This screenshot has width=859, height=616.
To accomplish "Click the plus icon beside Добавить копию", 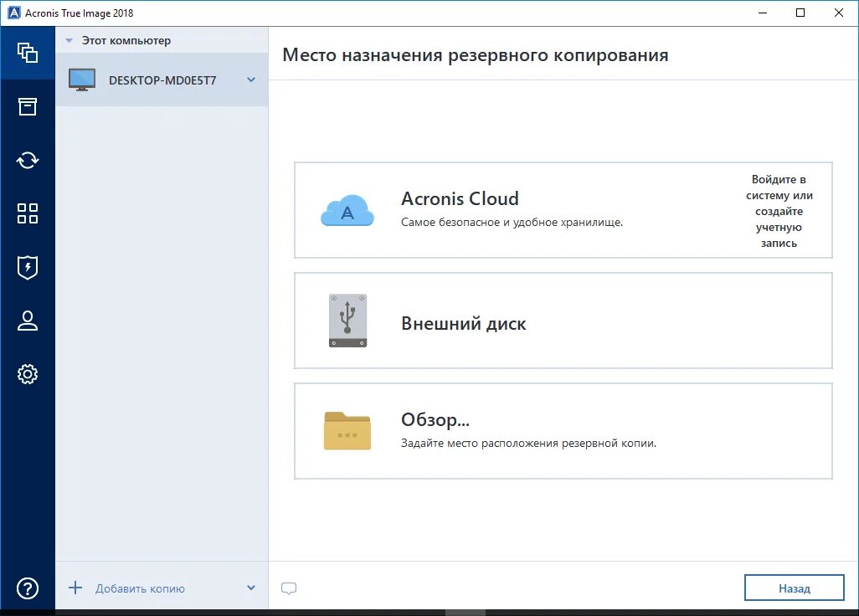I will [x=75, y=588].
